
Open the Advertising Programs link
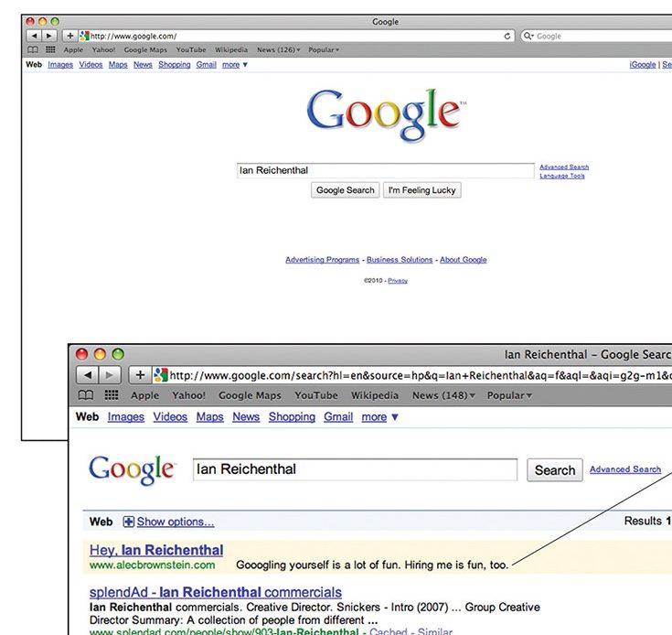click(x=322, y=260)
